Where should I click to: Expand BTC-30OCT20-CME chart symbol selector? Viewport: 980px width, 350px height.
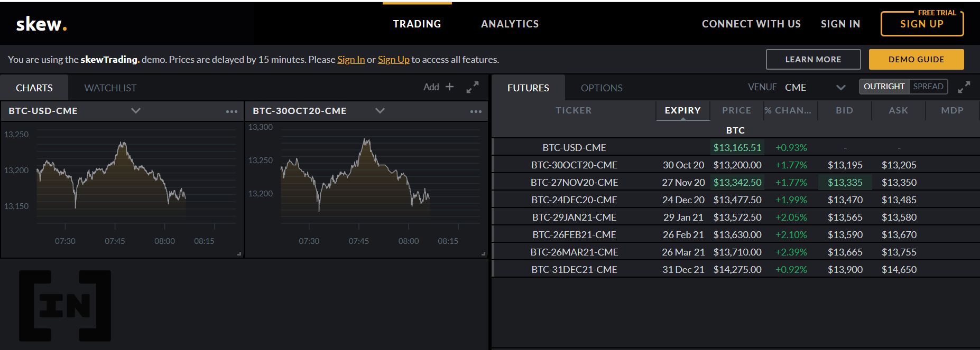(x=380, y=111)
